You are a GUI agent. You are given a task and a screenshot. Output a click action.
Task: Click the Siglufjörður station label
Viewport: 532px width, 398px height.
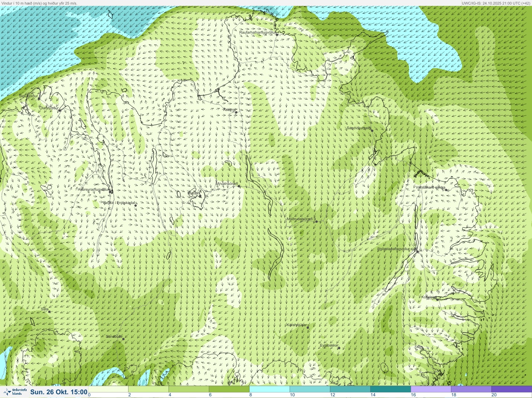tap(28, 96)
